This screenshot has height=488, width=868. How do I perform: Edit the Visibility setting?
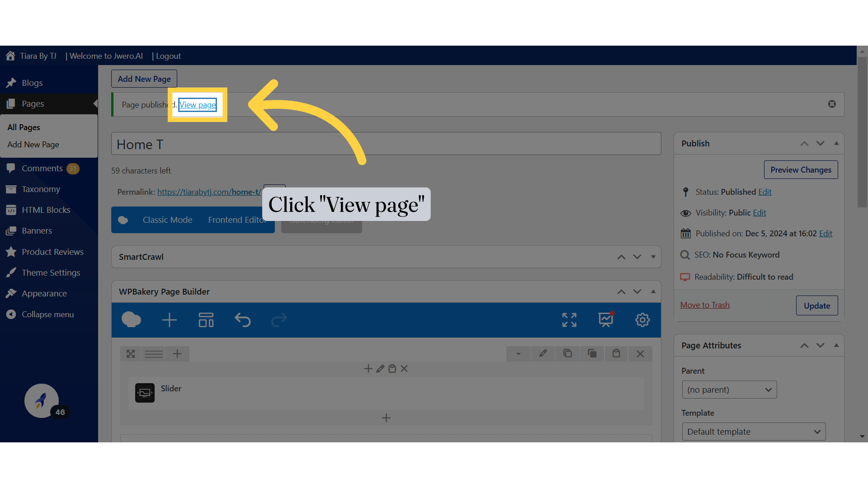point(759,213)
